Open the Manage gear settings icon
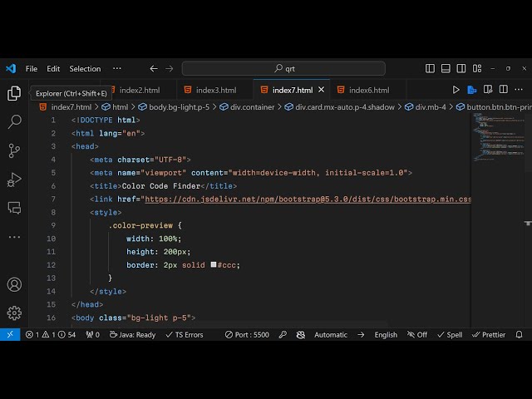 click(x=14, y=313)
